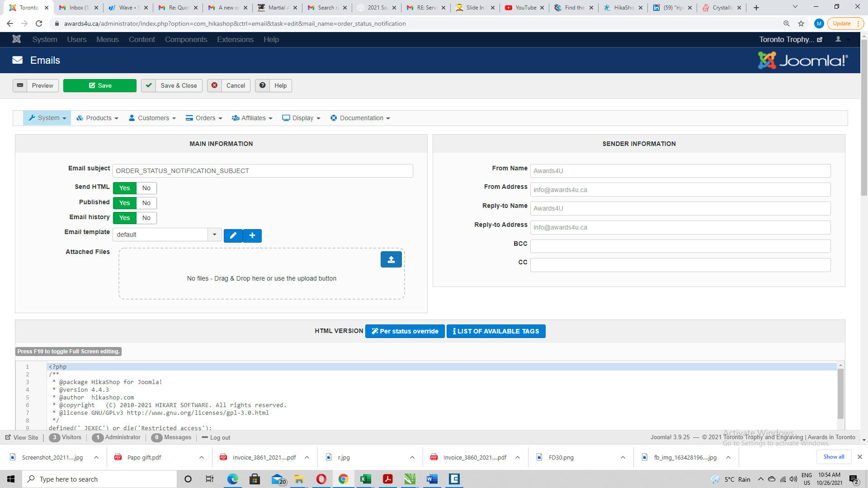This screenshot has width=868, height=488.
Task: Open Excel from the Windows taskbar
Action: point(365,479)
